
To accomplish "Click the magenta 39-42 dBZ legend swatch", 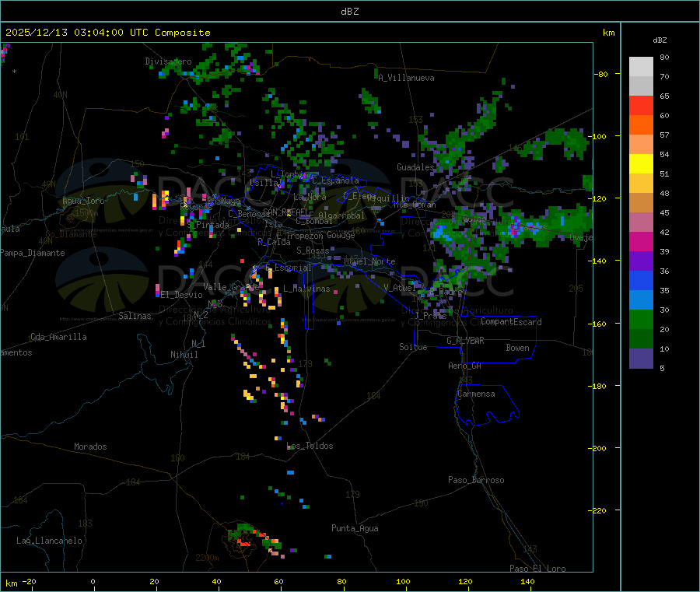I will point(641,241).
